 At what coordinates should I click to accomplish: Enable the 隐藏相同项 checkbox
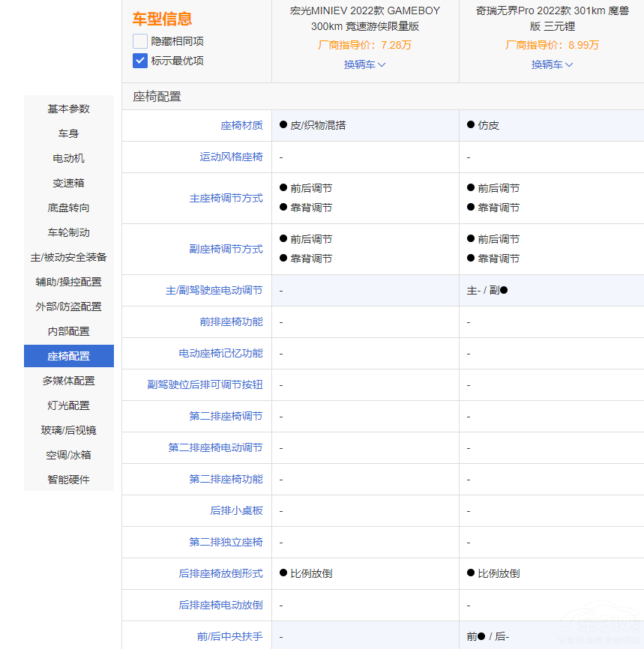pos(140,41)
